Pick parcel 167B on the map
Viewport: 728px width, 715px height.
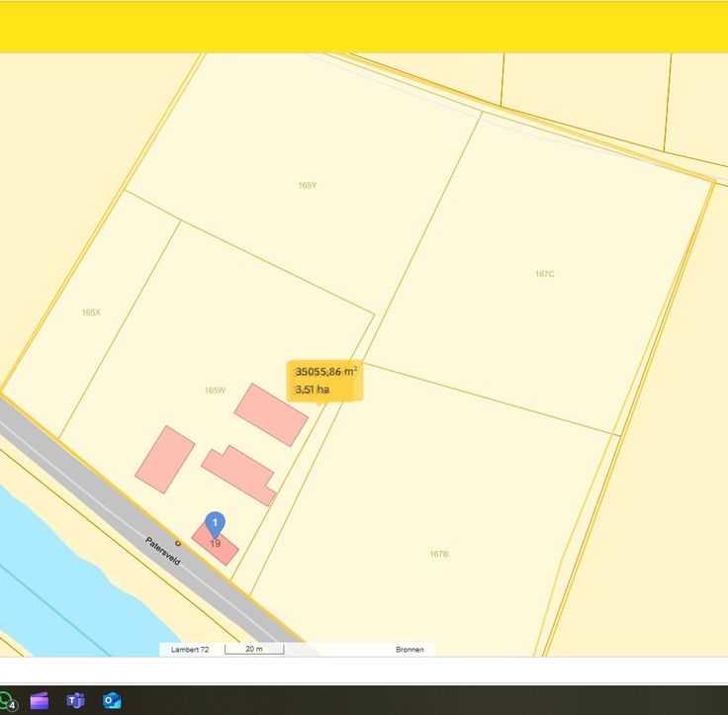[x=439, y=554]
